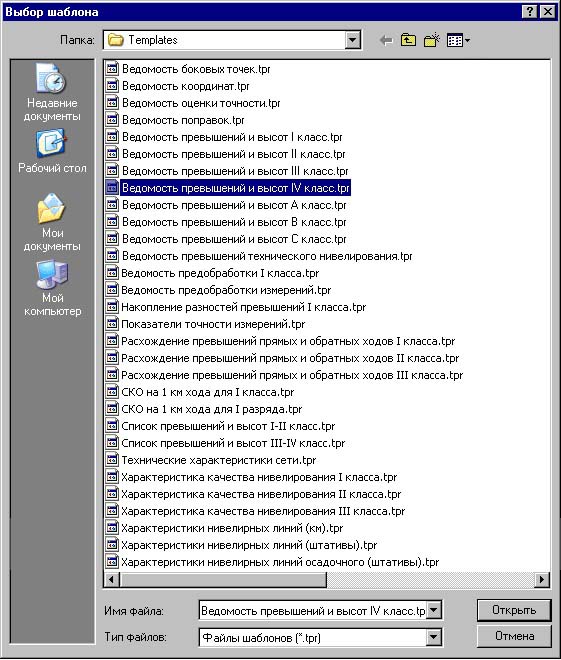
Task: Select highlighted Ведомость превышений и высот IV класс.tpr
Action: [236, 188]
